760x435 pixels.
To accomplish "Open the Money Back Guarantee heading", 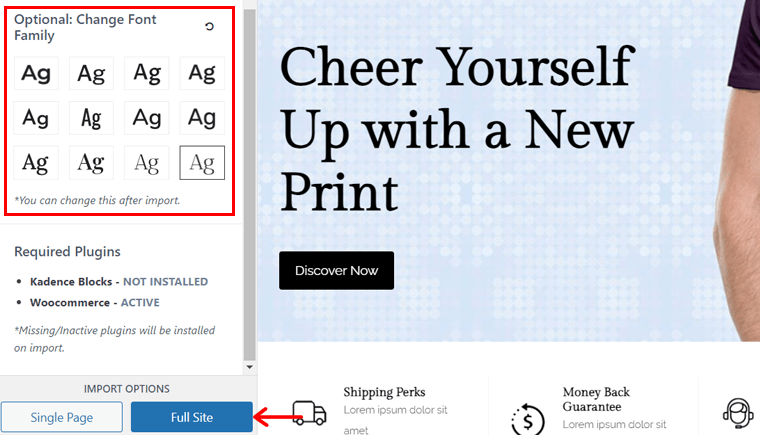I will [596, 399].
